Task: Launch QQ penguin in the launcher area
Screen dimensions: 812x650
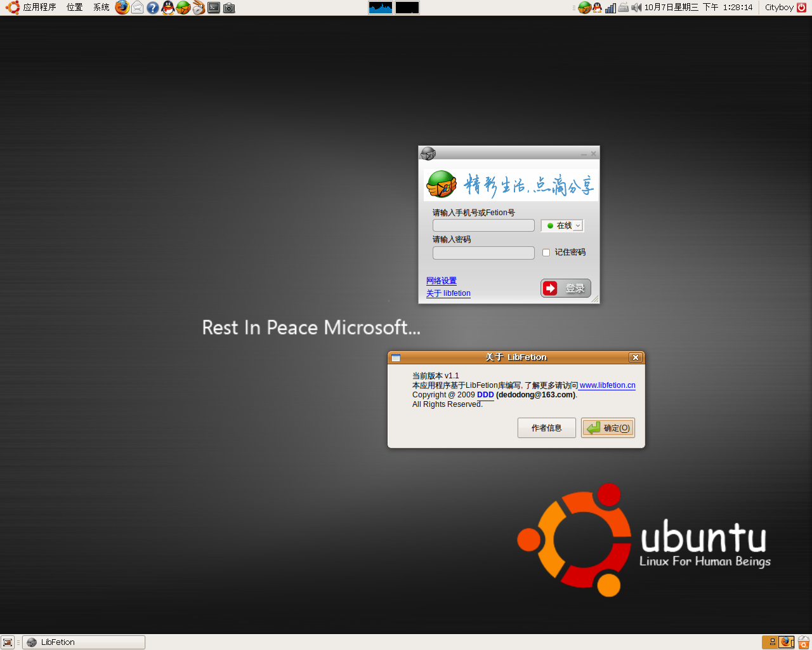Action: (x=168, y=8)
